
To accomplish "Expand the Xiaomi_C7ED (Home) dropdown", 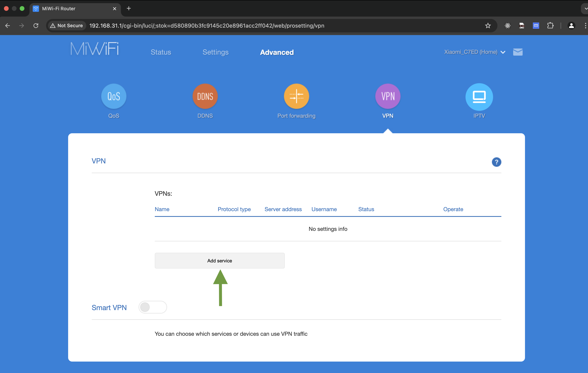I will (474, 52).
